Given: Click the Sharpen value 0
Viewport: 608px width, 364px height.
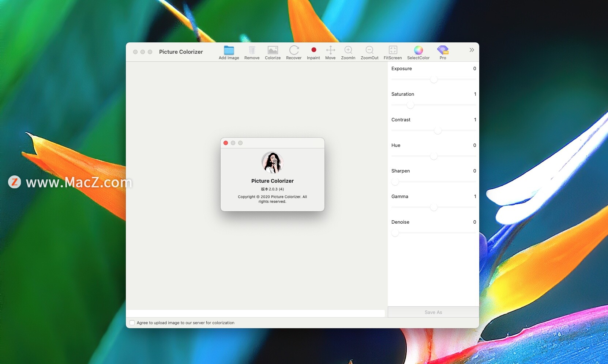Looking at the screenshot, I should (x=475, y=171).
